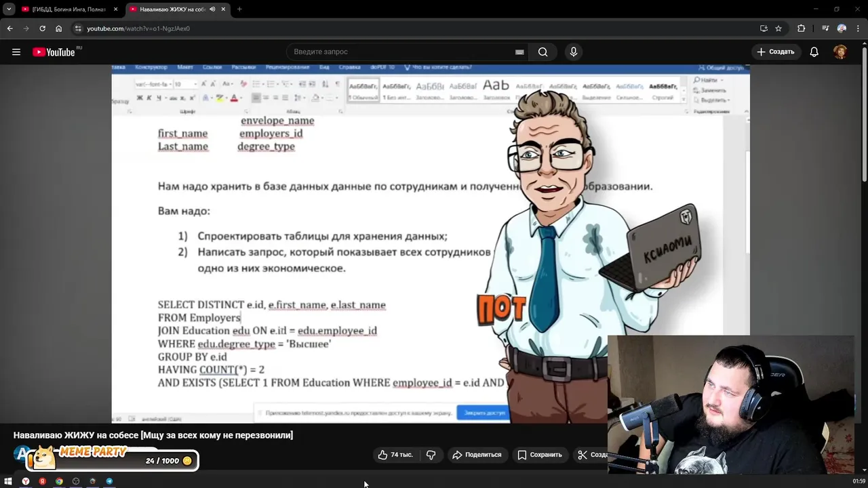Open the red Yandex 'Я' taskbar icon
The height and width of the screenshot is (488, 868).
(x=42, y=481)
